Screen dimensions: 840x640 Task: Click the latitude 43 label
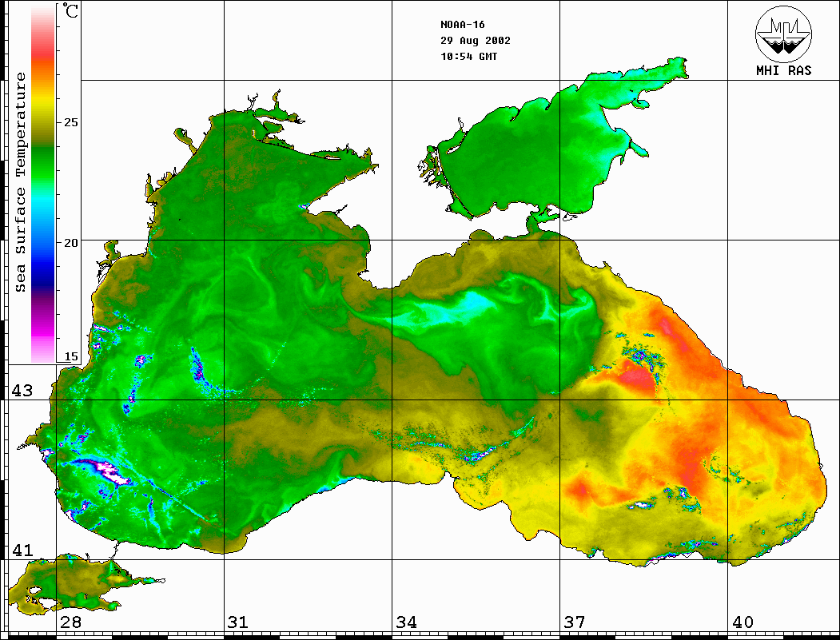tap(22, 391)
